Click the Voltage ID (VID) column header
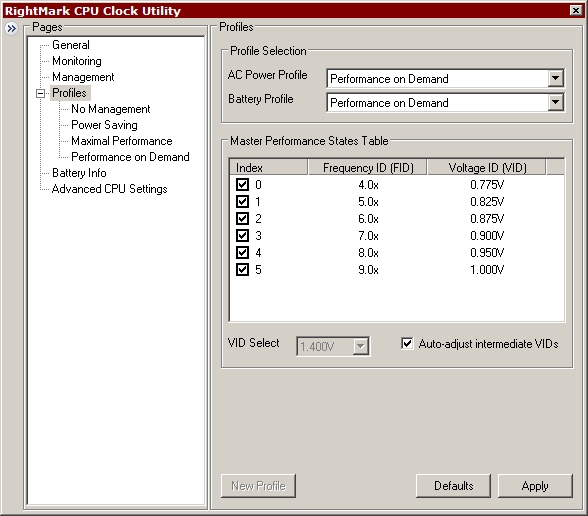 pyautogui.click(x=487, y=168)
